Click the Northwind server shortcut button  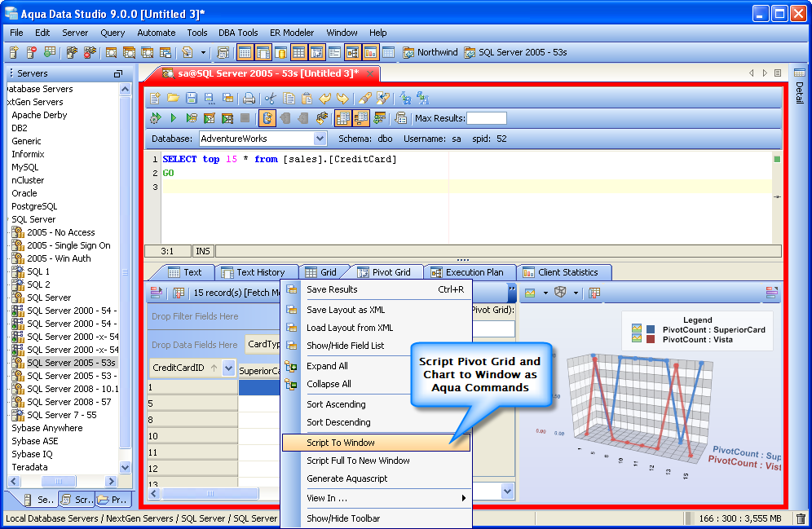point(430,52)
